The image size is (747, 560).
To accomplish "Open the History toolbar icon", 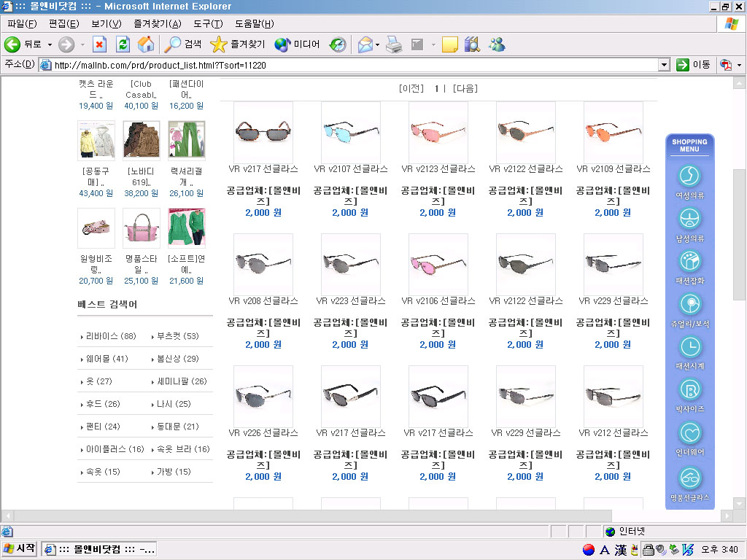I will click(337, 44).
